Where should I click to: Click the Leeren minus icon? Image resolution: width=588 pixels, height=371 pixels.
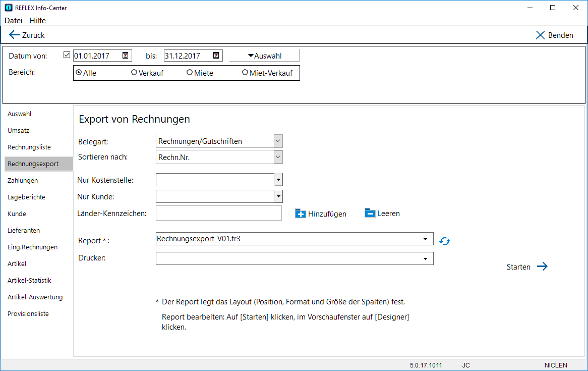point(370,213)
